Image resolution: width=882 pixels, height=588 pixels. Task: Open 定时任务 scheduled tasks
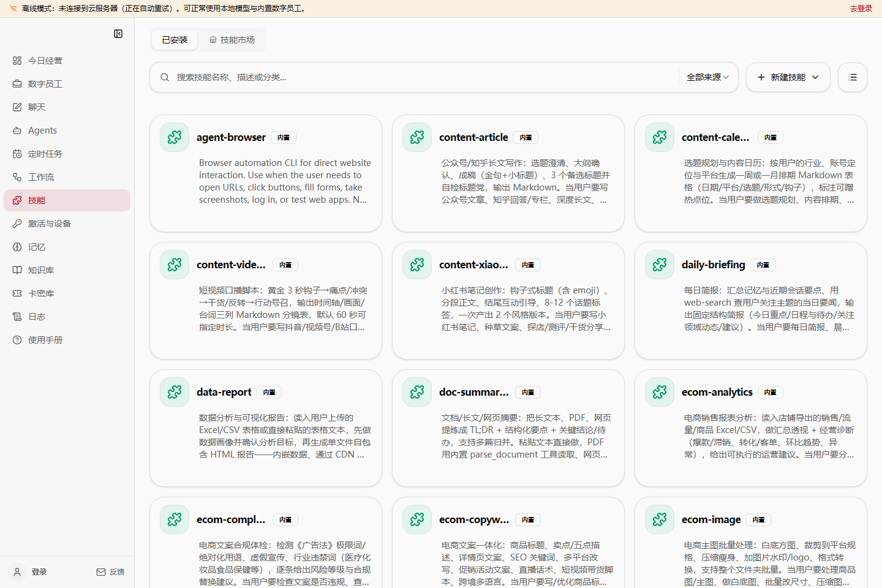click(67, 154)
